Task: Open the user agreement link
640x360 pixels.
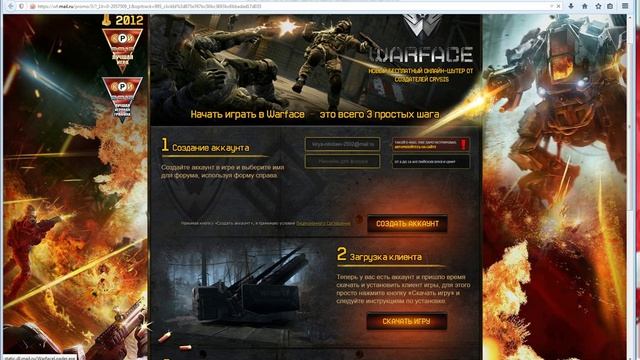Action: (x=323, y=223)
